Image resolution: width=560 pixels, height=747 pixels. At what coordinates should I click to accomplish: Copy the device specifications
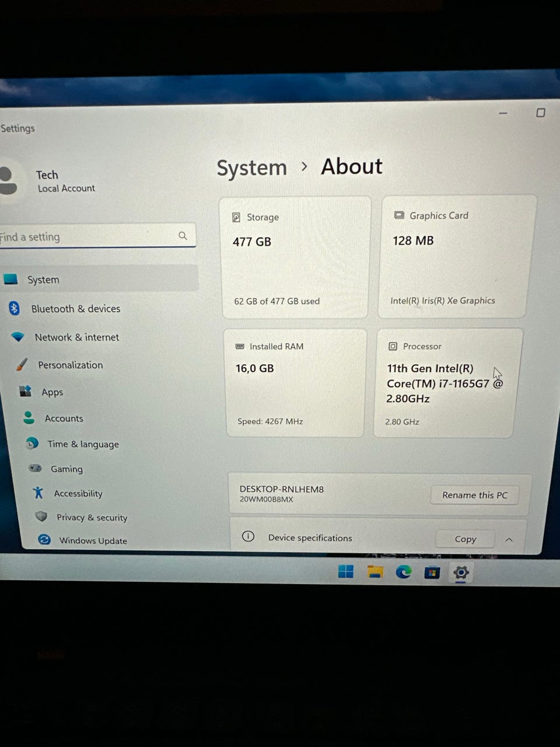pos(466,539)
